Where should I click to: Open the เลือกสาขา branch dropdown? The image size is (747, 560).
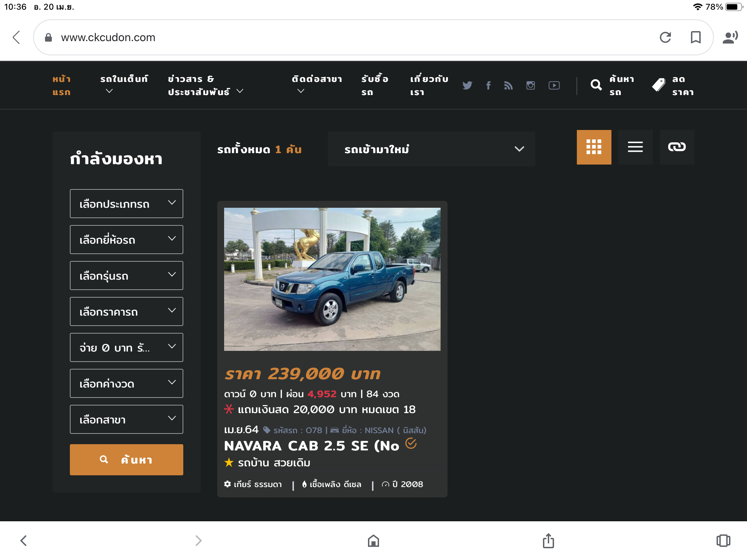point(126,419)
